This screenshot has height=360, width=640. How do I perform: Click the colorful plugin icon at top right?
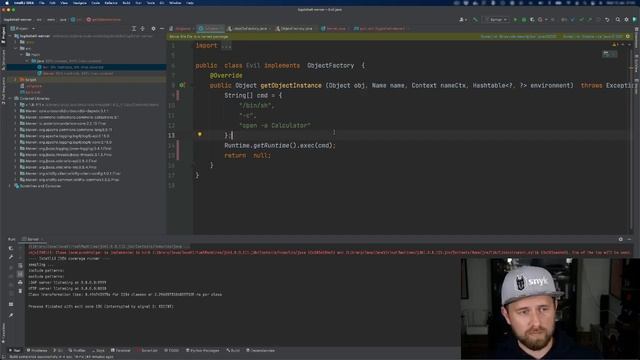coord(635,20)
